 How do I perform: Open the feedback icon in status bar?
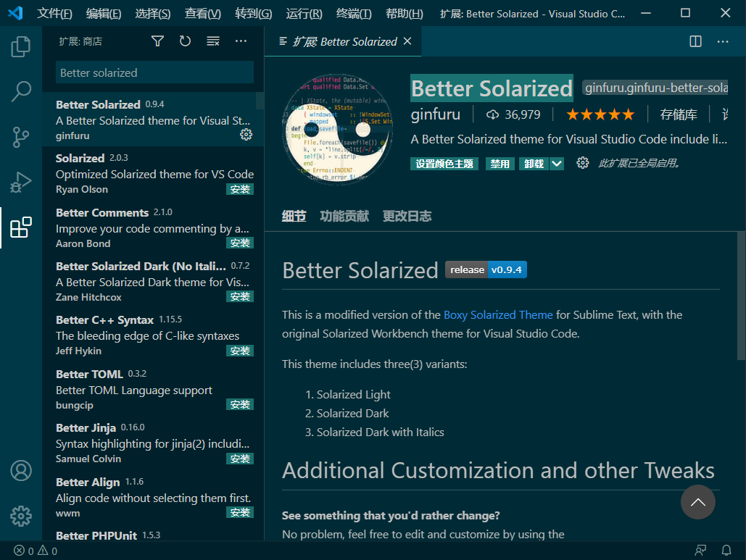click(700, 551)
